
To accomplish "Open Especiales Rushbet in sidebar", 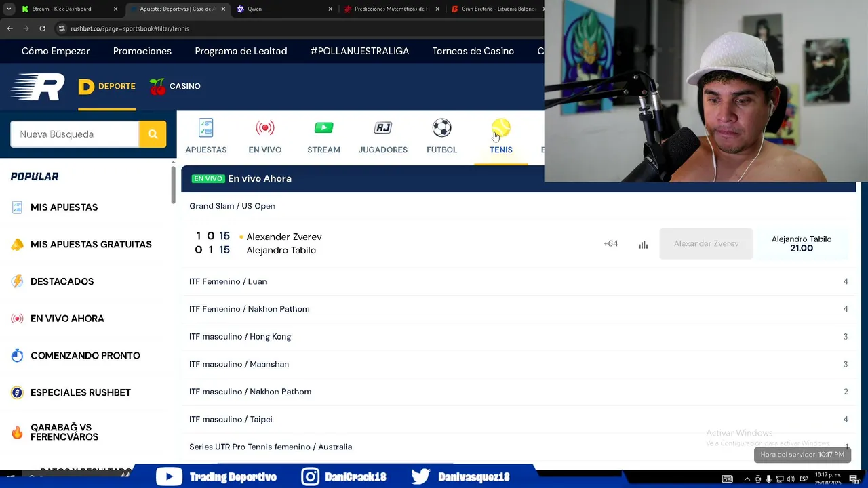I will pyautogui.click(x=81, y=392).
